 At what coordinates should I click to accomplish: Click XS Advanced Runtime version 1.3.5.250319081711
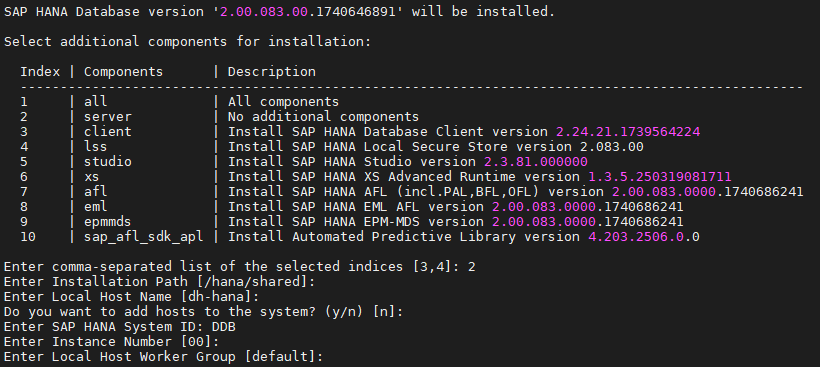659,177
